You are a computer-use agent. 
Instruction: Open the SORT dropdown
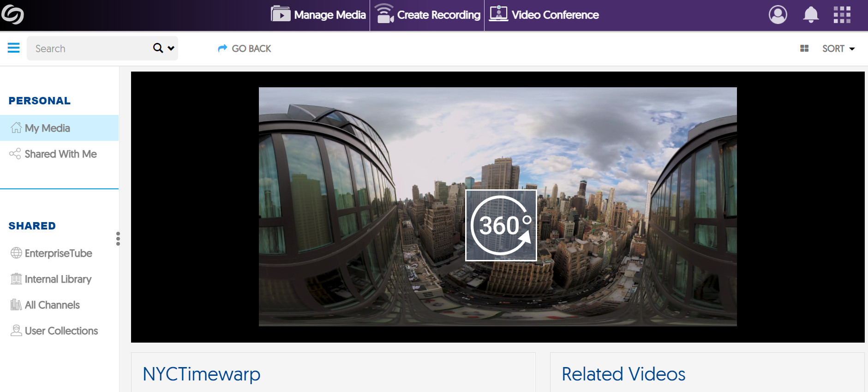(838, 48)
